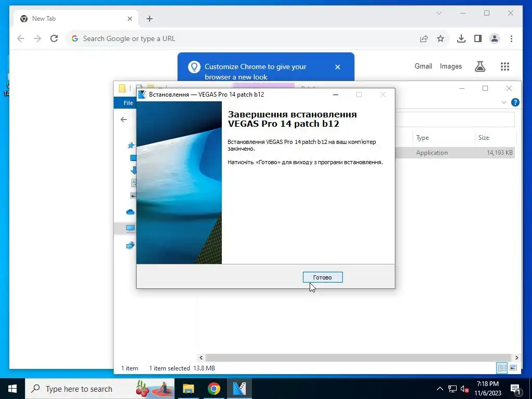Open Chrome three-dot menu
532x399 pixels.
pos(511,38)
